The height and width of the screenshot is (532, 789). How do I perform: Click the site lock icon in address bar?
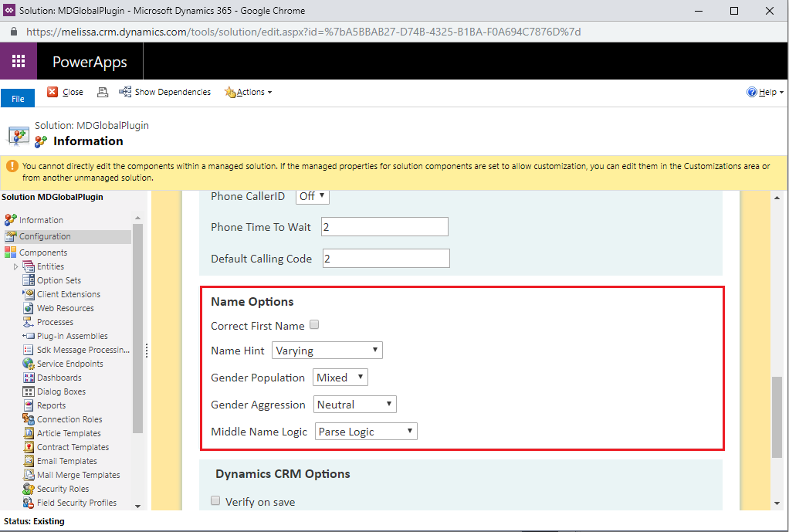coord(14,31)
